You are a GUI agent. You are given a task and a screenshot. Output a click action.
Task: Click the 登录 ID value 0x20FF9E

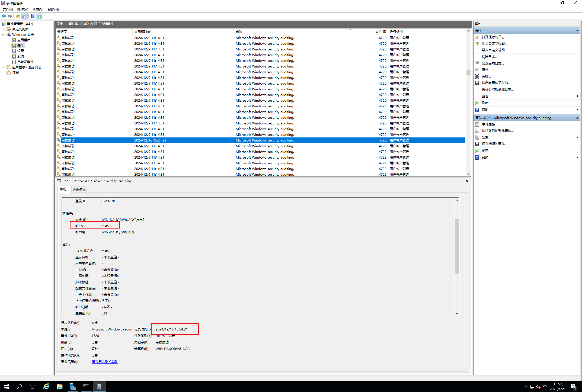click(108, 201)
